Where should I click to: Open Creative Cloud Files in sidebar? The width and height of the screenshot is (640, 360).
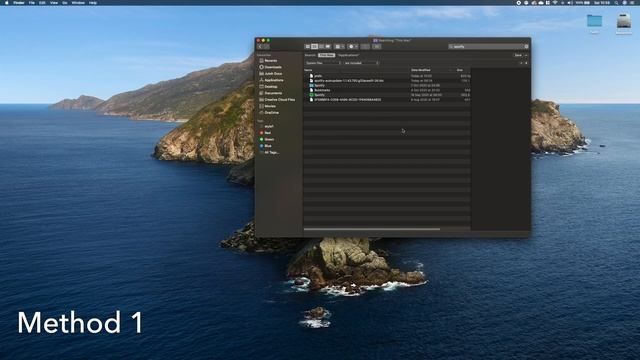(x=277, y=100)
